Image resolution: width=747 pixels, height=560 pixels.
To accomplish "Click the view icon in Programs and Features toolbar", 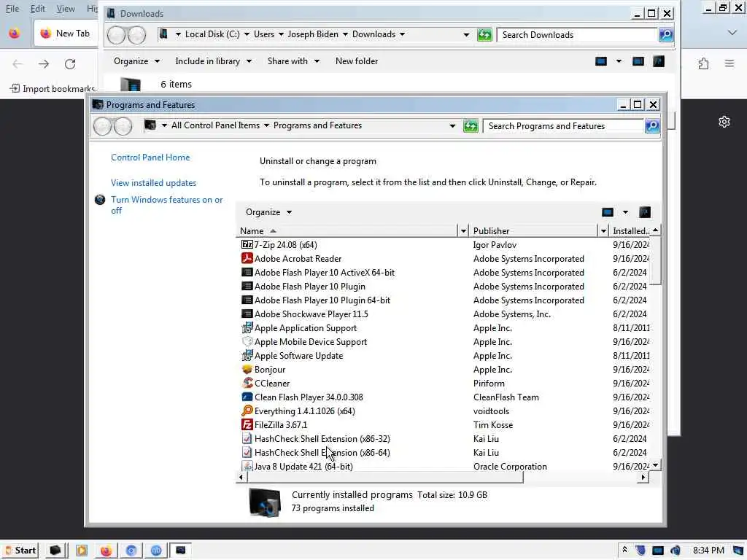I will coord(608,212).
